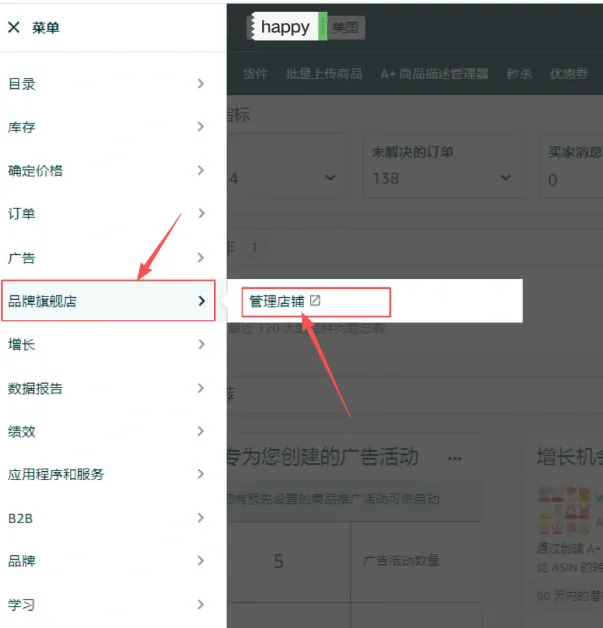The image size is (603, 628).
Task: Click the three-dot options on 广告活动 card
Action: (455, 459)
